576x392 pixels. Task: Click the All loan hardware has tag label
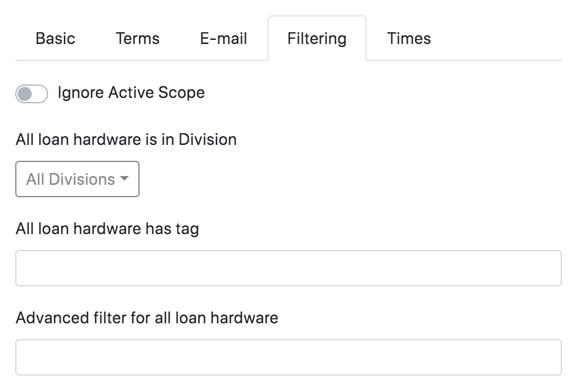[x=106, y=229]
